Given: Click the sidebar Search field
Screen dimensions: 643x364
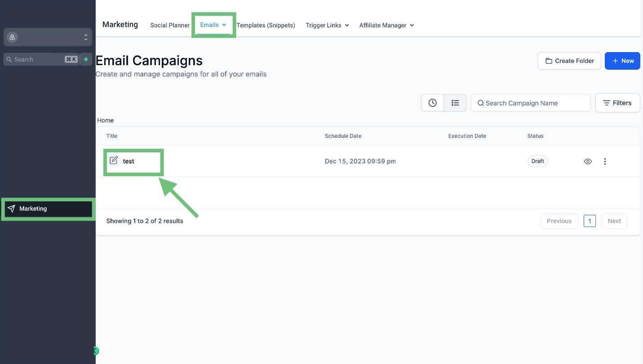Looking at the screenshot, I should pyautogui.click(x=41, y=59).
